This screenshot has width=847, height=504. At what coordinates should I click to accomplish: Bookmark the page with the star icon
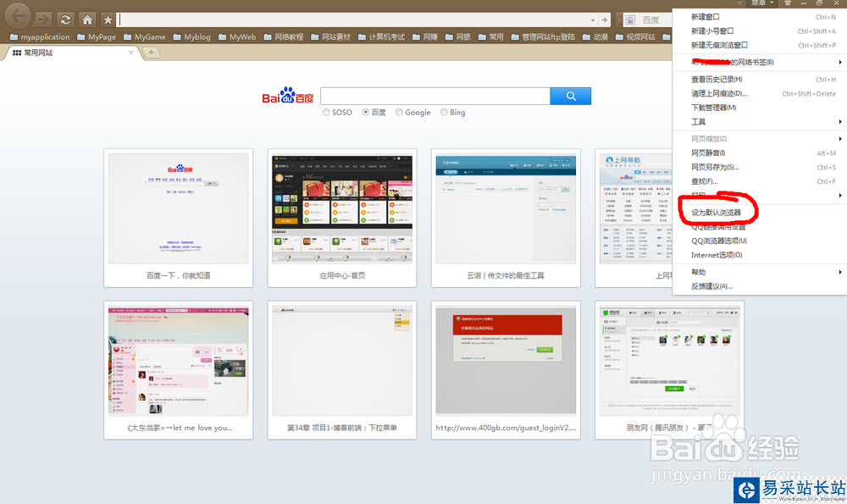pyautogui.click(x=108, y=20)
